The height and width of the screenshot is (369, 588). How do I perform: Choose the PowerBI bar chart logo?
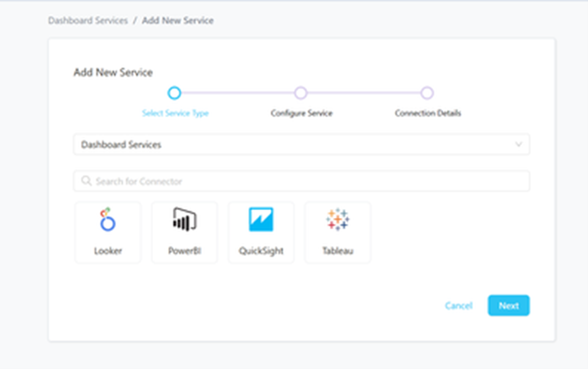184,220
